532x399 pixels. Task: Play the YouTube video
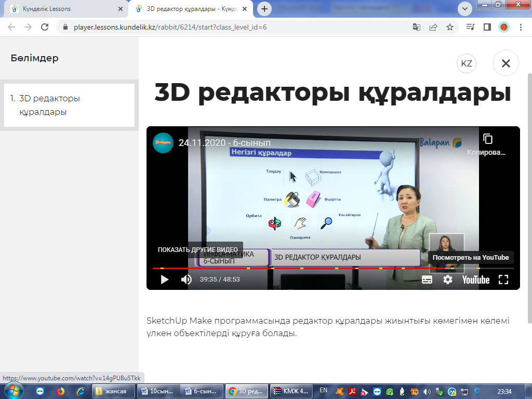[165, 280]
